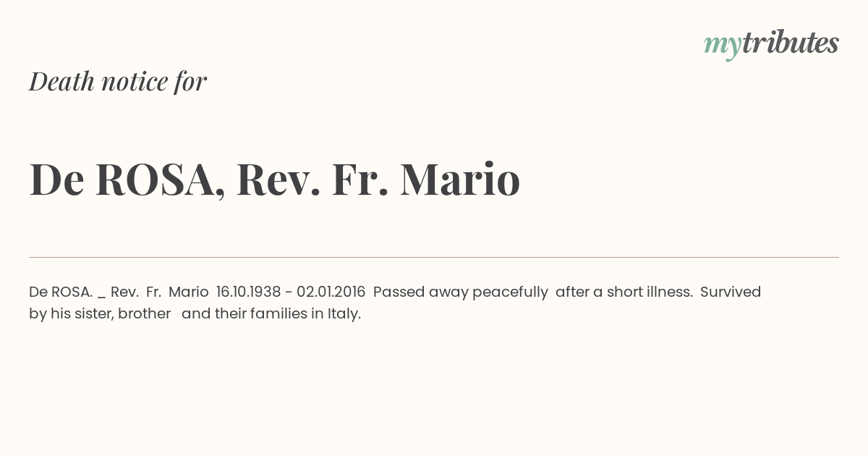Click the word 'Mario' in the large heading

click(460, 180)
